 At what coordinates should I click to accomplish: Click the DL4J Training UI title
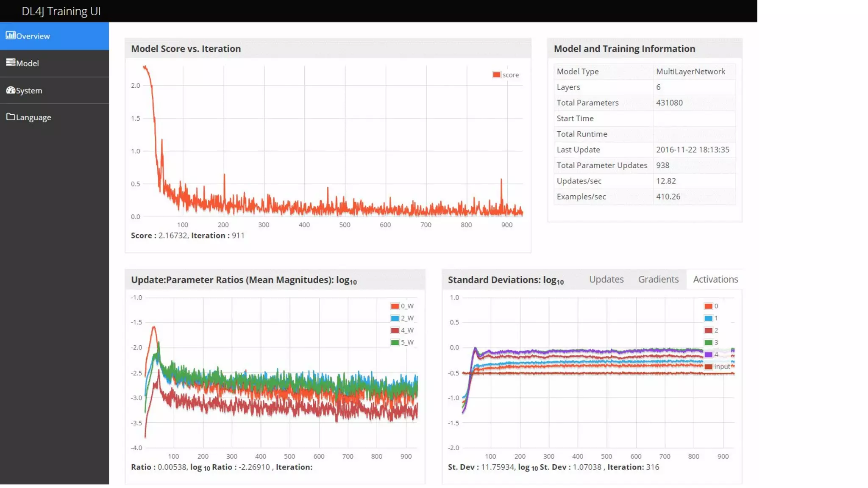pos(61,11)
